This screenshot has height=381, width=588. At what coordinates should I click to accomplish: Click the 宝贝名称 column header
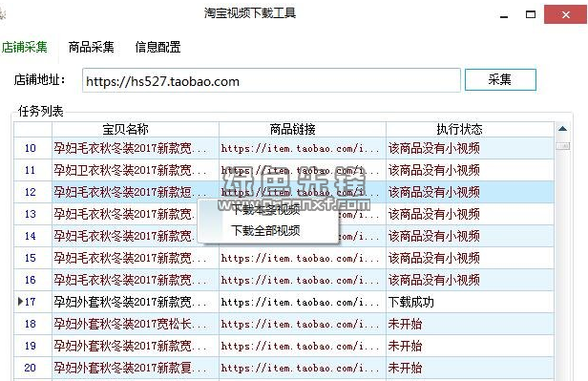136,129
